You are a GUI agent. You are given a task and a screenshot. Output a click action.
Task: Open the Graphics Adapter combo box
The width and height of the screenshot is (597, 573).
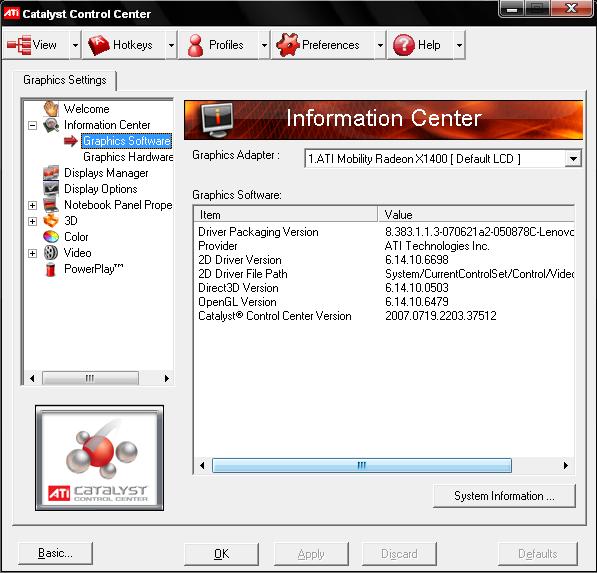443,158
